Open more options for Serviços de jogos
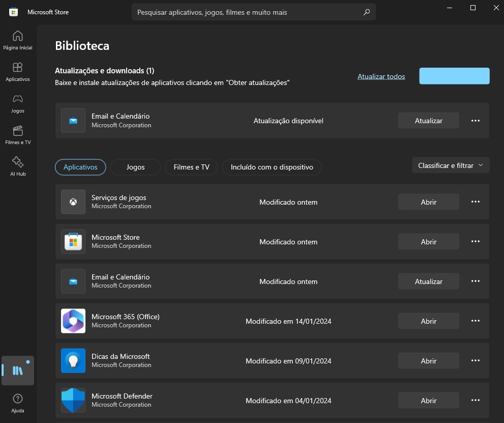The width and height of the screenshot is (504, 423). click(476, 202)
